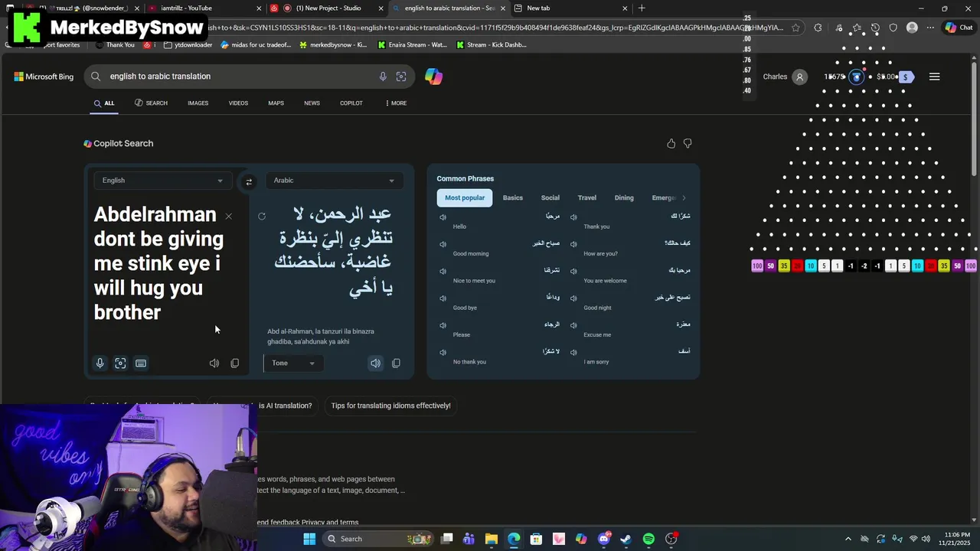The width and height of the screenshot is (980, 551).
Task: Open the MAPS search tab
Action: (276, 103)
